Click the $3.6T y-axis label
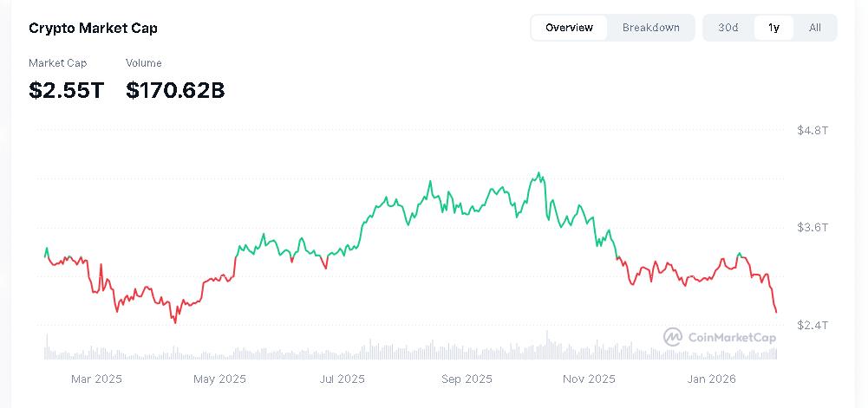This screenshot has height=408, width=868. [813, 227]
